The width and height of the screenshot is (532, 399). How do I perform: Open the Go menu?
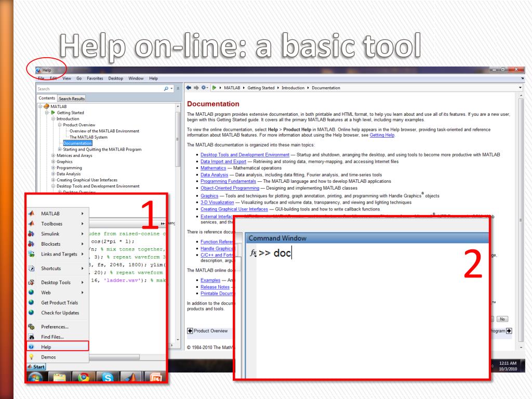click(x=79, y=78)
